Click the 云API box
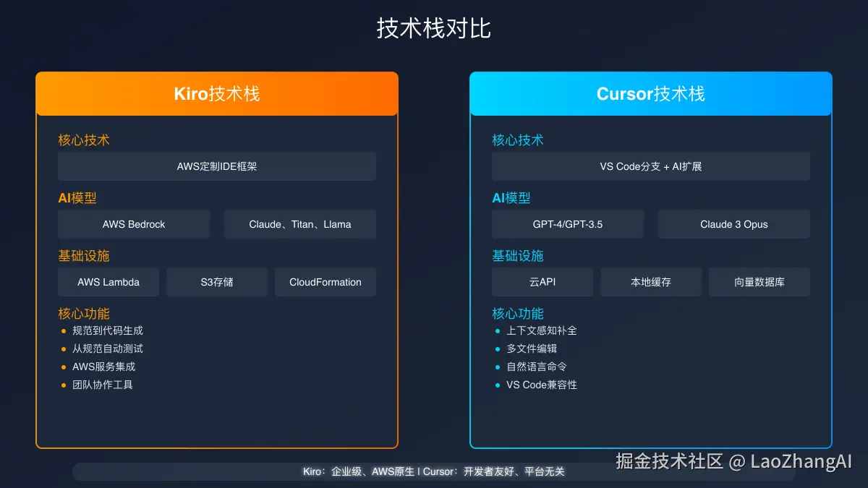The image size is (868, 488). (542, 282)
